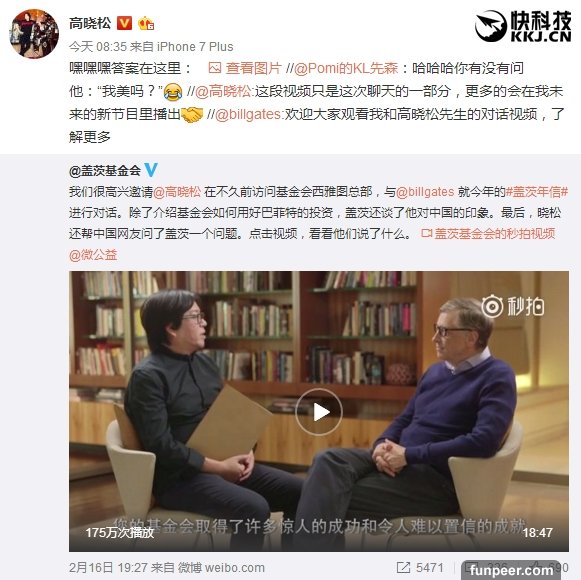Open the @微公益 mention
581x580 pixels.
(x=93, y=255)
